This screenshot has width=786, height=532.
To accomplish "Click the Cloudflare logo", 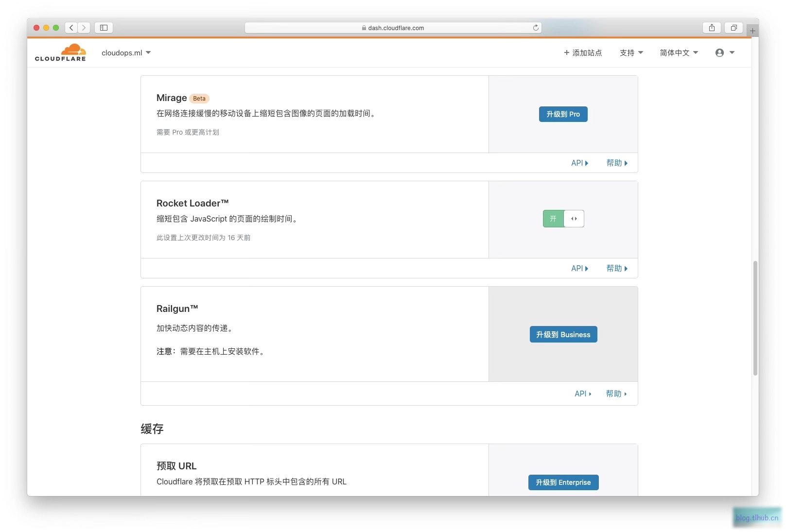I will click(60, 52).
